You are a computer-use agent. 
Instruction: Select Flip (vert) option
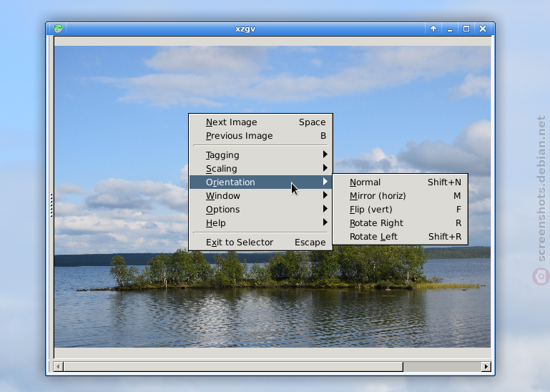click(401, 210)
